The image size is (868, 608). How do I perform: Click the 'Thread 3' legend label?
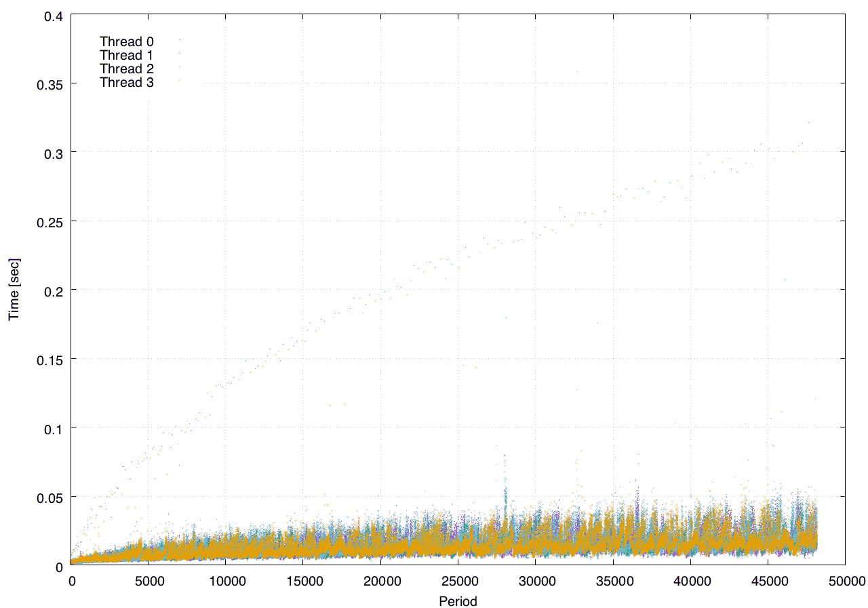coord(127,83)
